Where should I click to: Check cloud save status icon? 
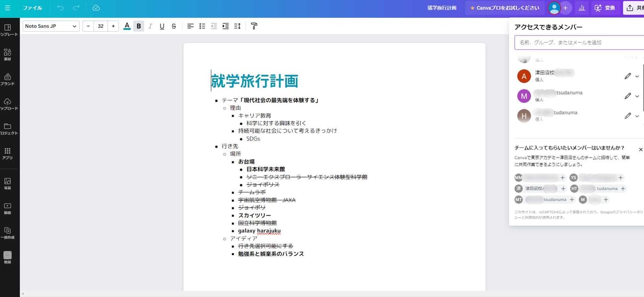96,8
